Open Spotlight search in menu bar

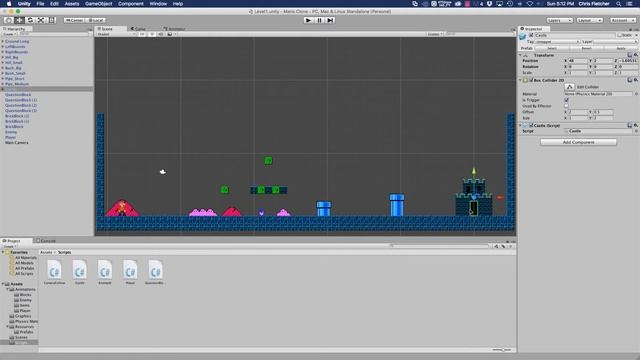[x=619, y=4]
